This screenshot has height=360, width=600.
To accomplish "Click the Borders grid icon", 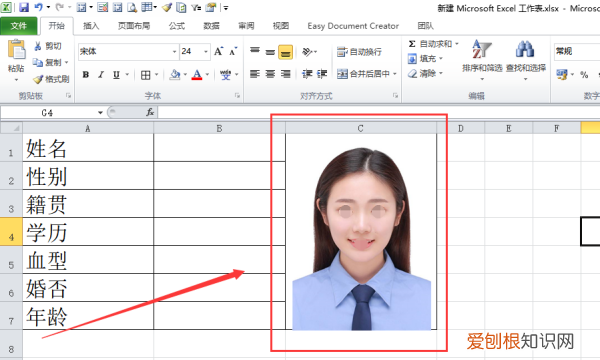I will [x=145, y=75].
